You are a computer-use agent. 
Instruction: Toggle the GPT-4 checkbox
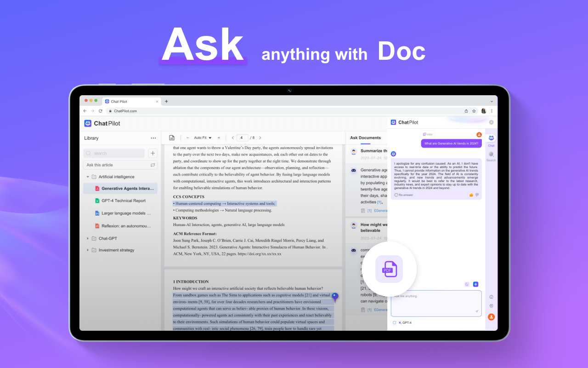[x=394, y=323]
